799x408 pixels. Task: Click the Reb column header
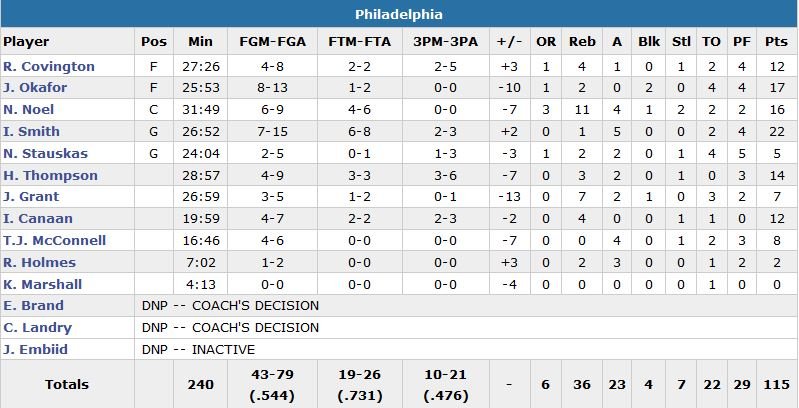582,42
